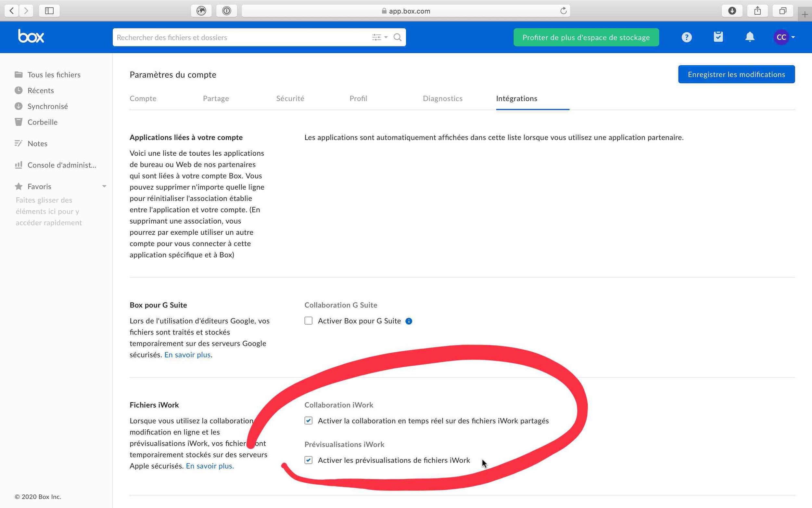This screenshot has height=508, width=812.
Task: Enable Activer Box pour G Suite checkbox
Action: pos(309,321)
